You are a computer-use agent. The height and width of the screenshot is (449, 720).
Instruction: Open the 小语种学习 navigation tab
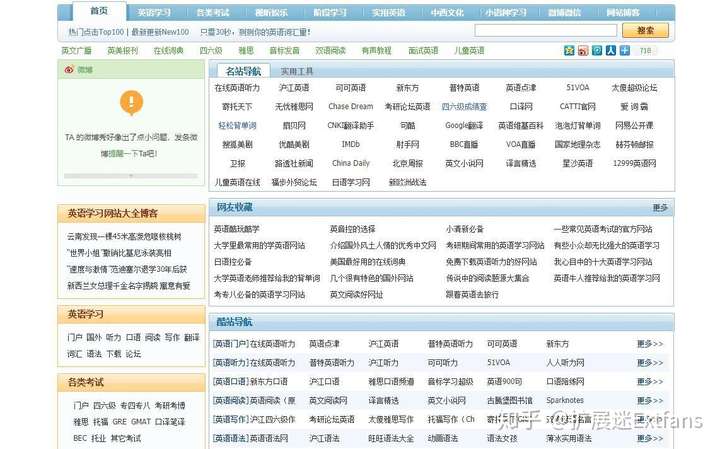506,13
